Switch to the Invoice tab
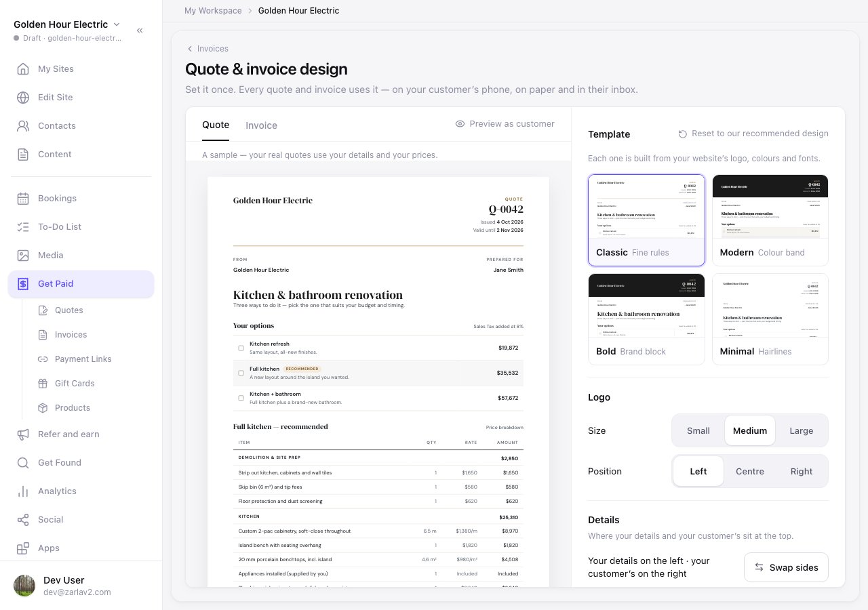 (261, 125)
